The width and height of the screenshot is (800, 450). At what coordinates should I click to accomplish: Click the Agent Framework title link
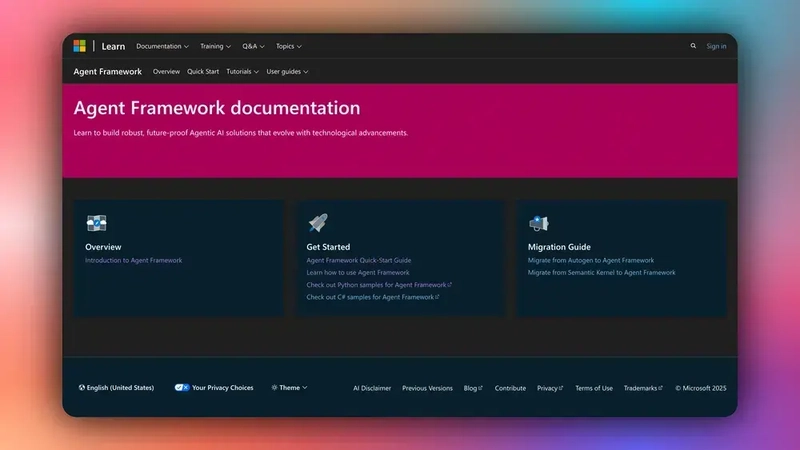coord(108,71)
